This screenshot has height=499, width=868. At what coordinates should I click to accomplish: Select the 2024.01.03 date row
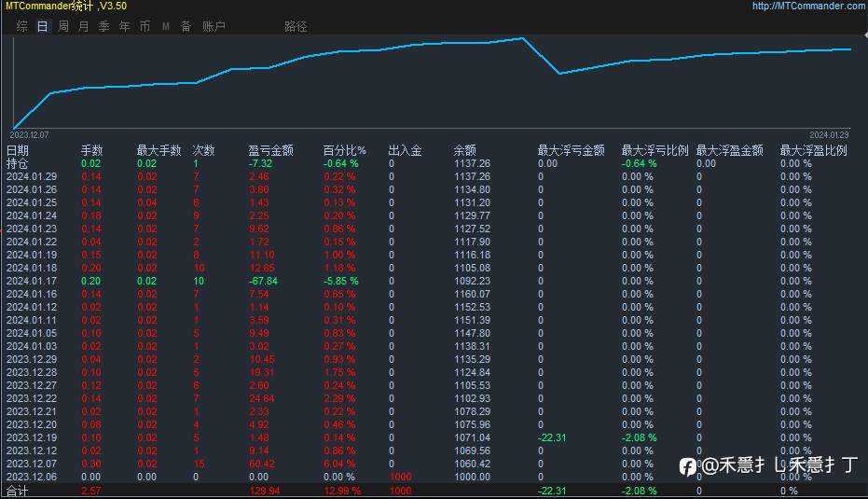32,346
